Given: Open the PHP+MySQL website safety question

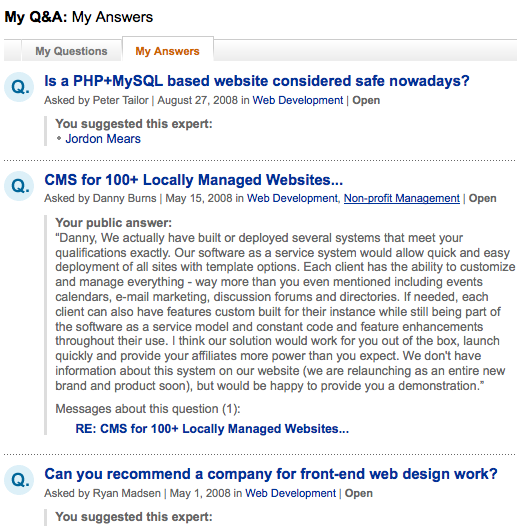Looking at the screenshot, I should (257, 81).
